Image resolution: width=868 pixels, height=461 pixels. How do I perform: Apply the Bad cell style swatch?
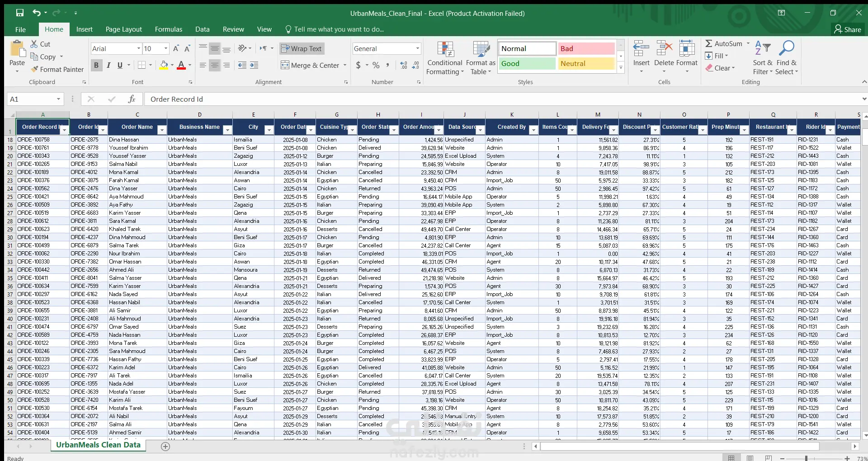586,49
